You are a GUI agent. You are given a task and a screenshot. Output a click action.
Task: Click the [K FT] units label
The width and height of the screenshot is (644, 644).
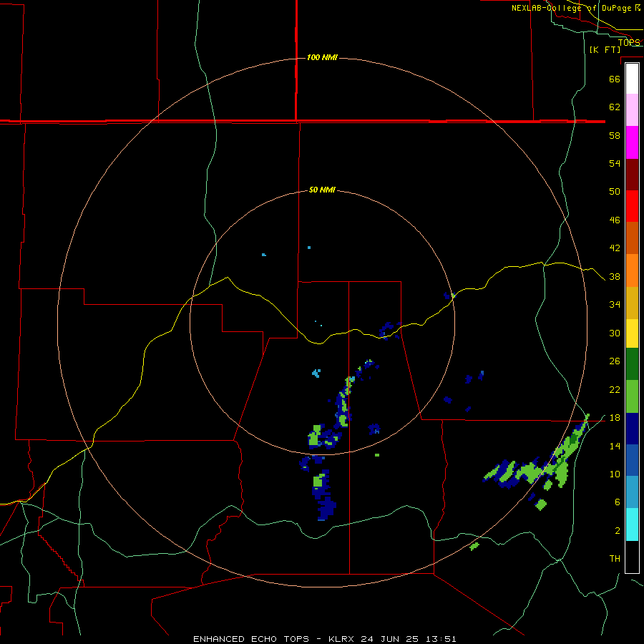[x=605, y=49]
